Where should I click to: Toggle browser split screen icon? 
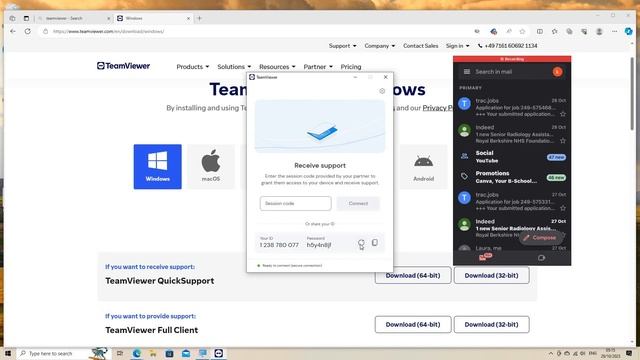pyautogui.click(x=540, y=31)
